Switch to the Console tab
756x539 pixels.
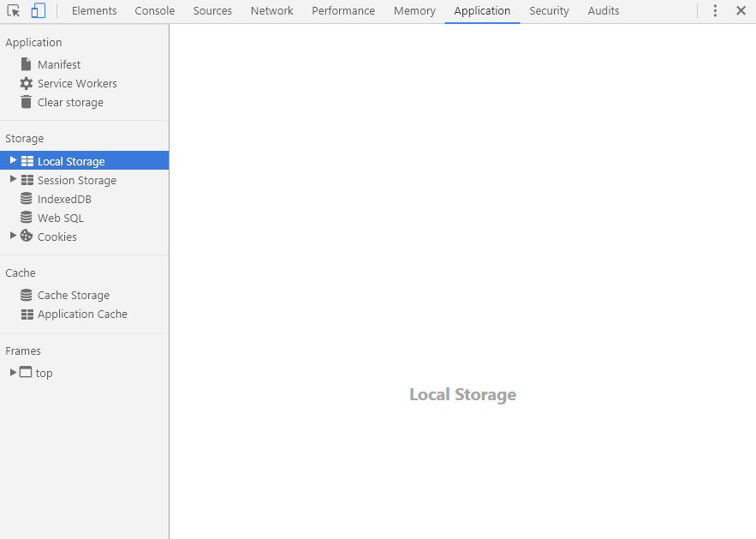pyautogui.click(x=155, y=10)
